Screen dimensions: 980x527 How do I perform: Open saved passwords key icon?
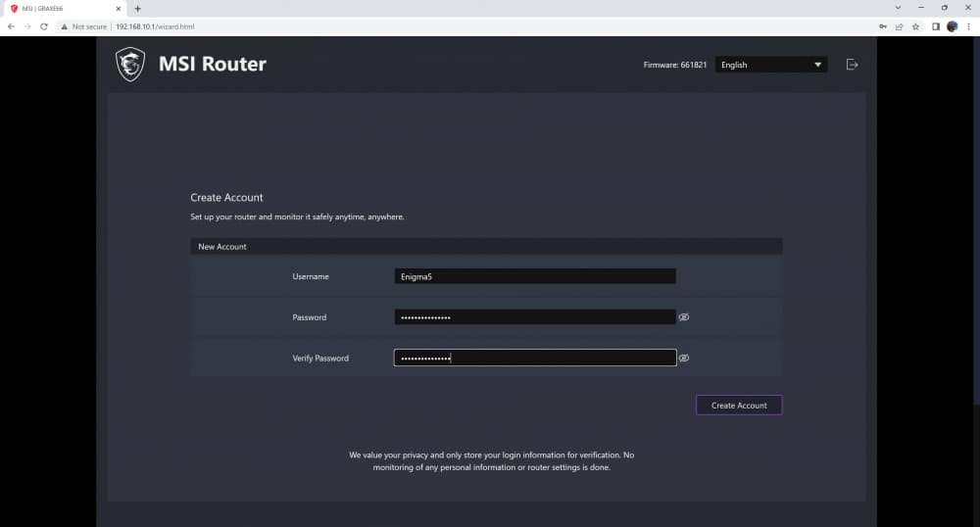883,26
